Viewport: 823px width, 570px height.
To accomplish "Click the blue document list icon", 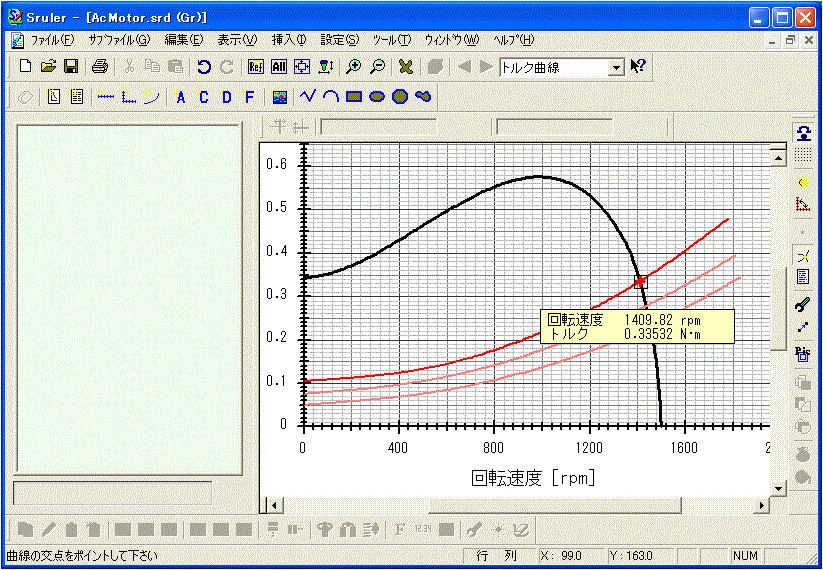I will point(803,277).
